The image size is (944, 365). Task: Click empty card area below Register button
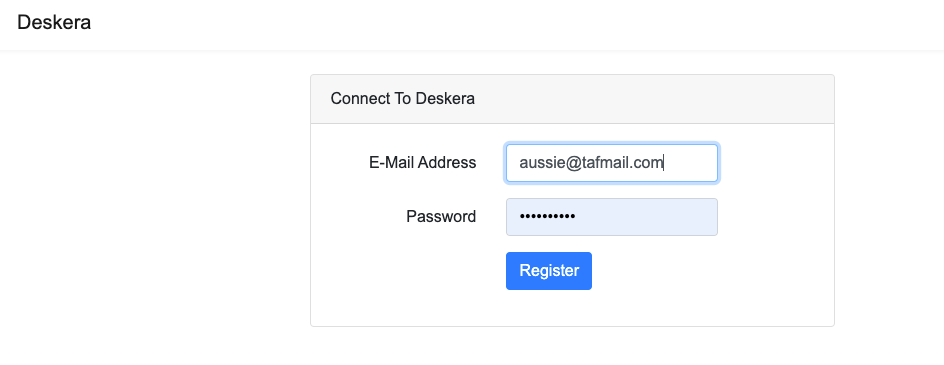pyautogui.click(x=572, y=308)
